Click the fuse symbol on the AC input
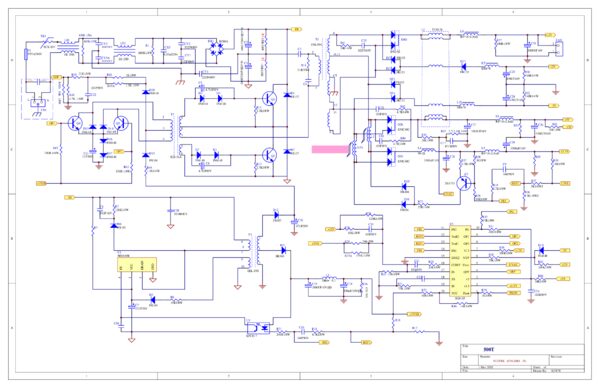This screenshot has height=388, width=600. tap(26, 54)
